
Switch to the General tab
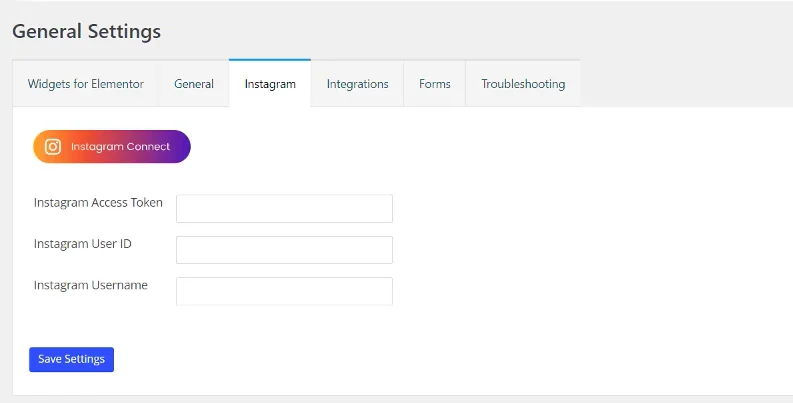pos(194,84)
